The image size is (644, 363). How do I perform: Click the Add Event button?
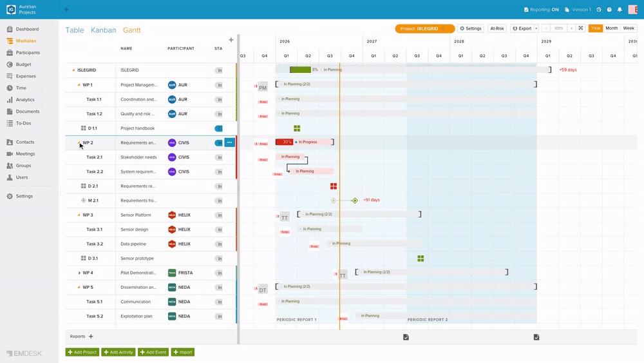[153, 352]
